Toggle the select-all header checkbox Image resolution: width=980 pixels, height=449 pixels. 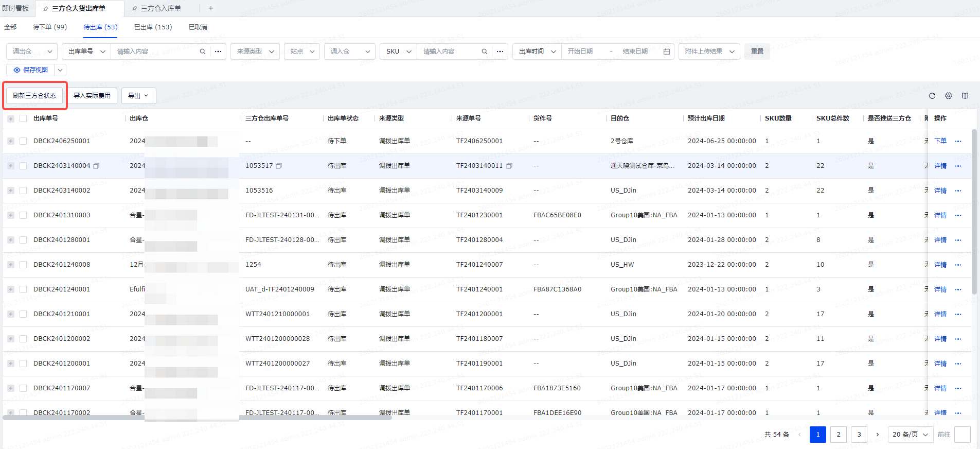[x=23, y=118]
